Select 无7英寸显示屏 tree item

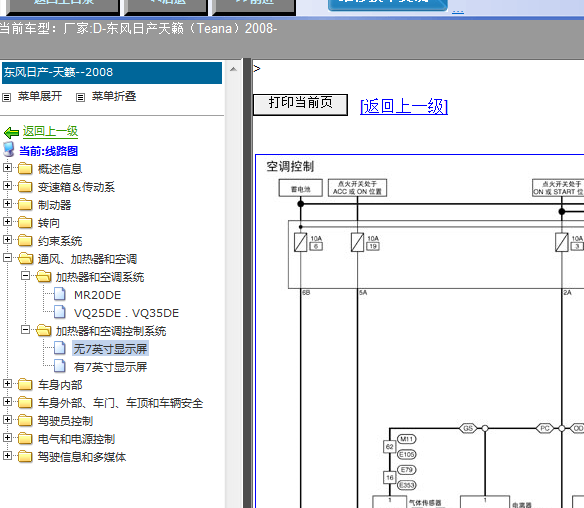(110, 349)
